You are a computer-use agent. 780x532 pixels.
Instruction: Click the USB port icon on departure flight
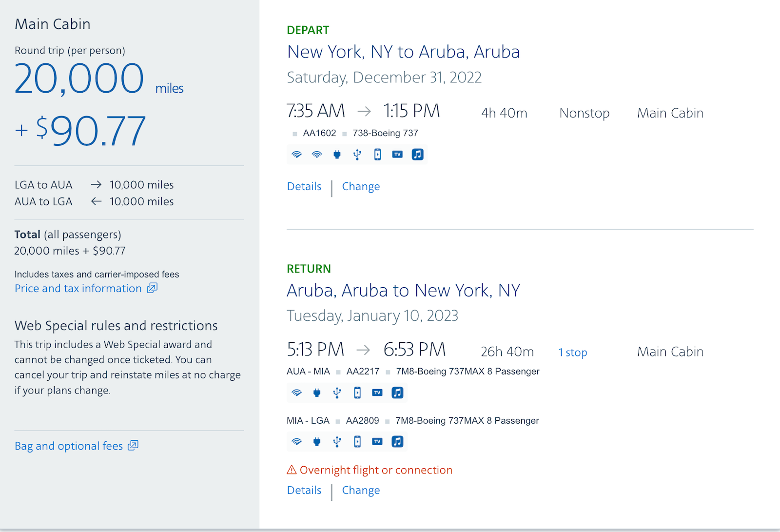[357, 154]
